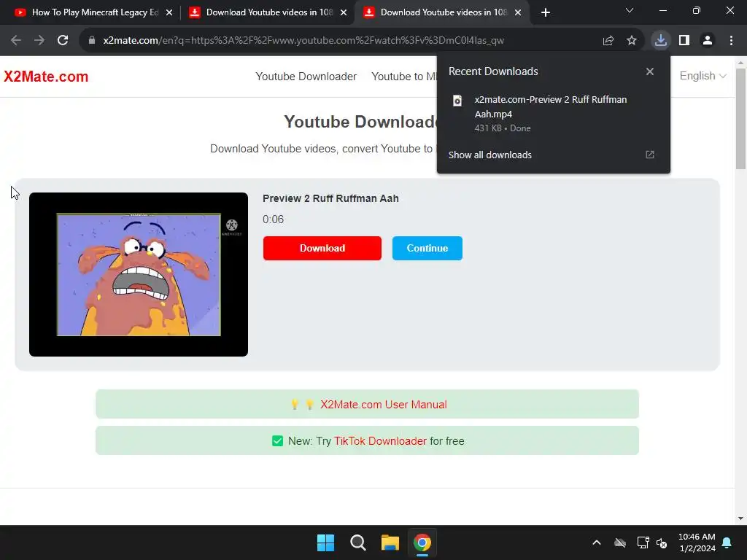Open Youtube to MP3 nav link
This screenshot has height=560, width=747.
[x=404, y=77]
